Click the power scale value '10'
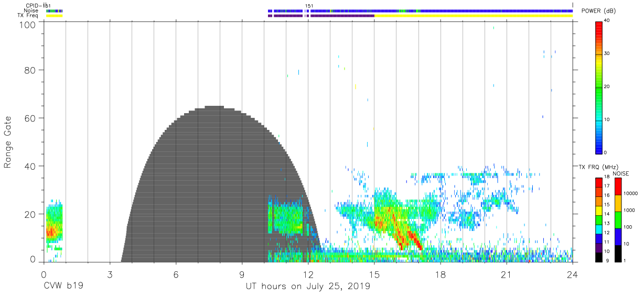This screenshot has height=297, width=644. click(608, 119)
